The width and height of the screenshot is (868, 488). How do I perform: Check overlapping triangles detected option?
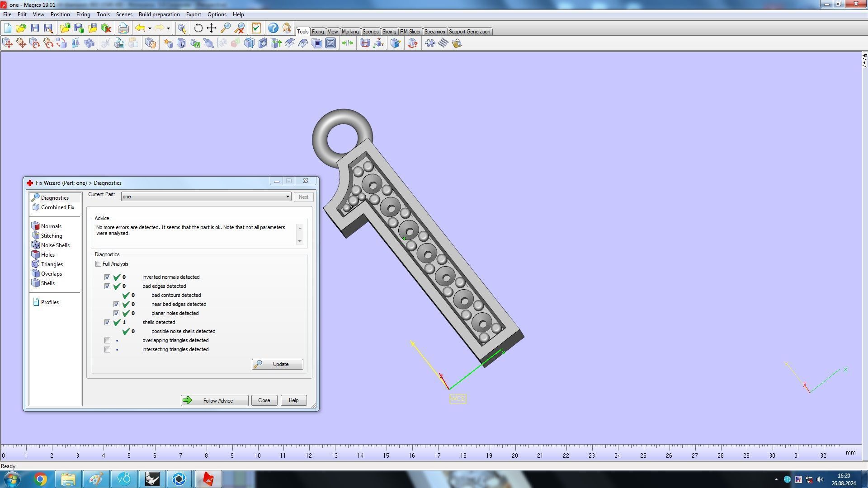pos(107,340)
